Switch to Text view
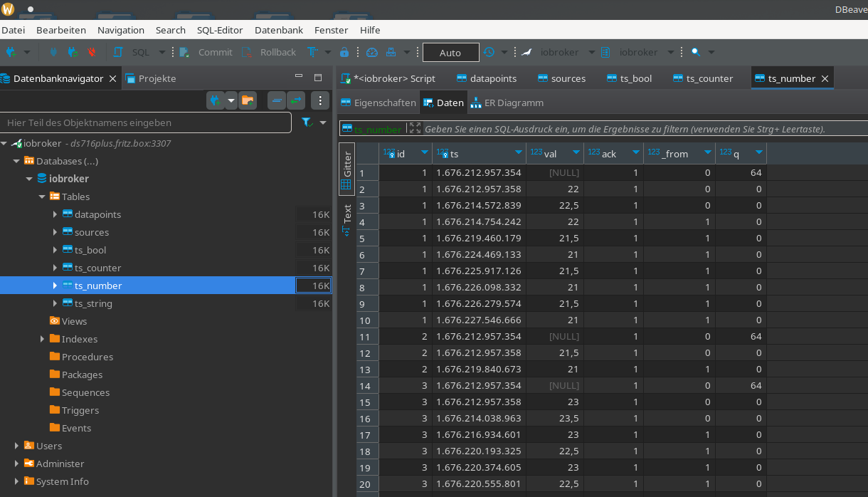This screenshot has width=868, height=497. 346,220
